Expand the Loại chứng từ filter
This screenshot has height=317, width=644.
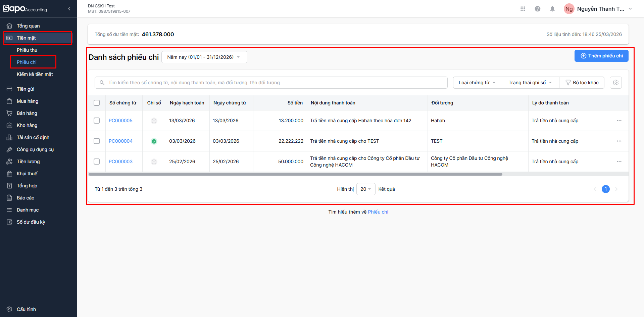click(478, 83)
